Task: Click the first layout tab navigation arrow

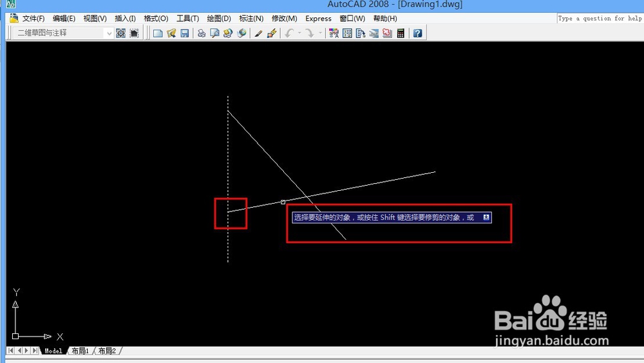Action: click(11, 350)
